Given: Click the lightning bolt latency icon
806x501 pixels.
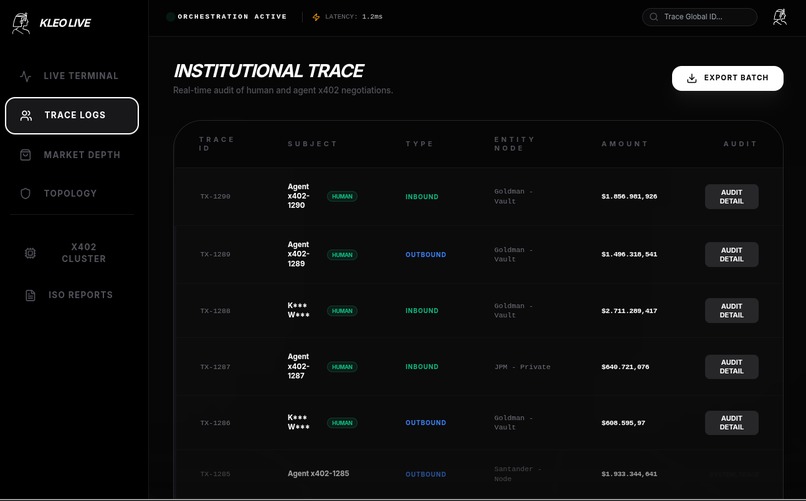Looking at the screenshot, I should (316, 17).
